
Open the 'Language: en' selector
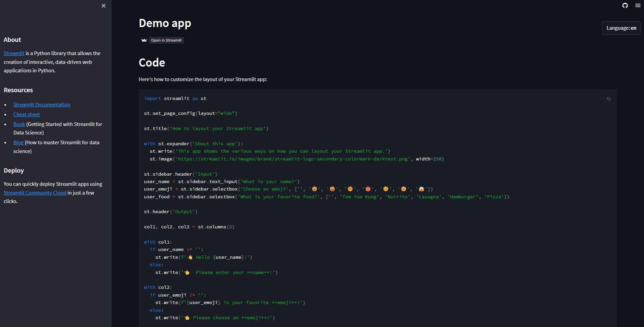click(x=621, y=28)
